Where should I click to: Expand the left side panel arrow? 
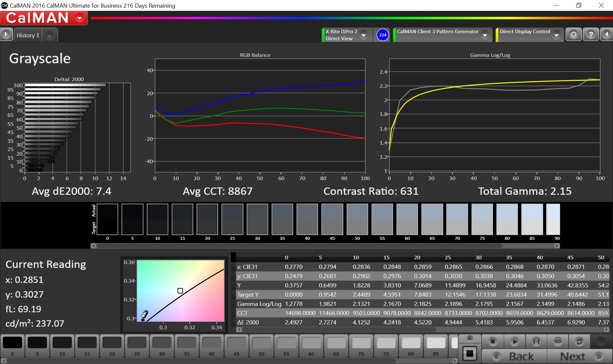pos(6,34)
